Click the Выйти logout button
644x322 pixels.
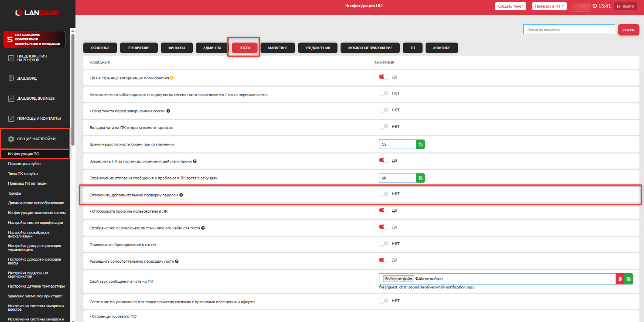coord(625,6)
